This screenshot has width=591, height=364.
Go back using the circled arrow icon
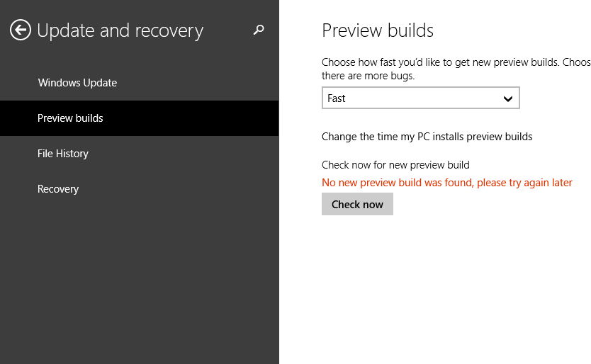[x=20, y=30]
